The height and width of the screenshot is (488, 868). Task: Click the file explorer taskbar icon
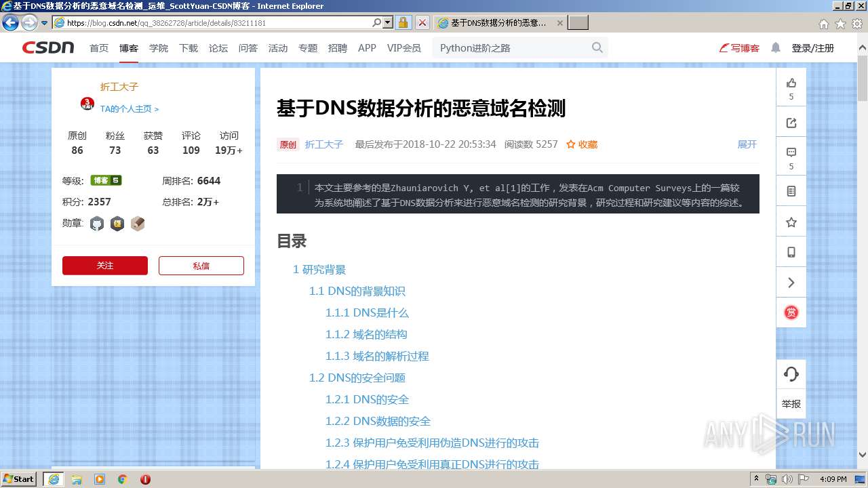[x=77, y=479]
